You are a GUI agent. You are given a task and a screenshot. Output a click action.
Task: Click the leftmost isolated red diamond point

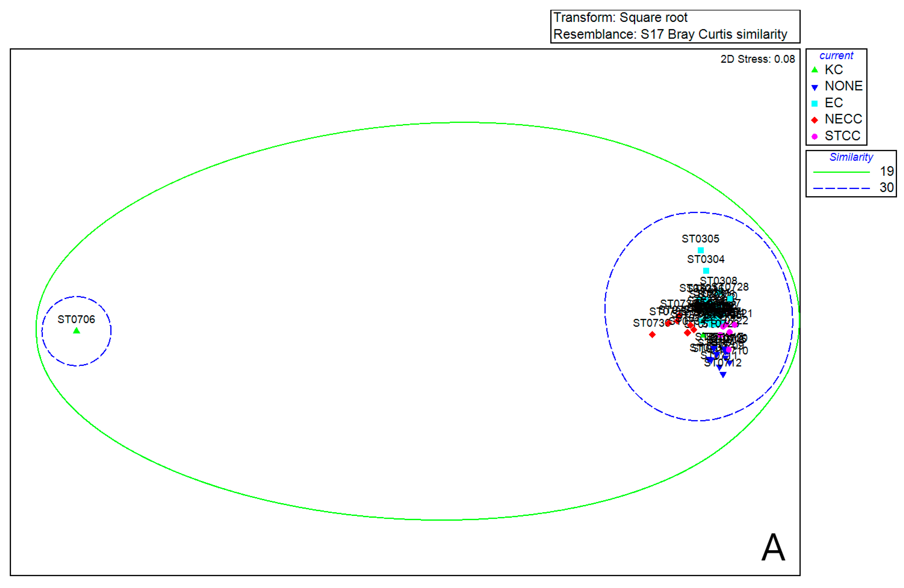click(652, 335)
